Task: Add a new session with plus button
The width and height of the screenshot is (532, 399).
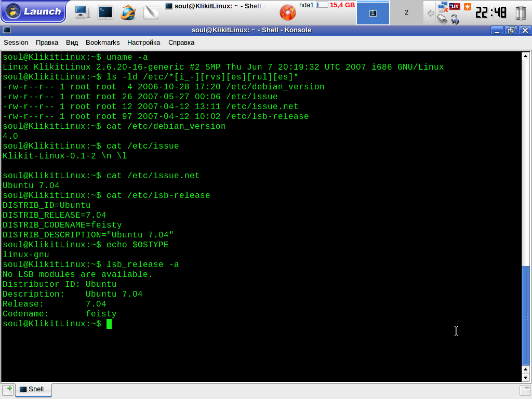Action: tap(8, 390)
